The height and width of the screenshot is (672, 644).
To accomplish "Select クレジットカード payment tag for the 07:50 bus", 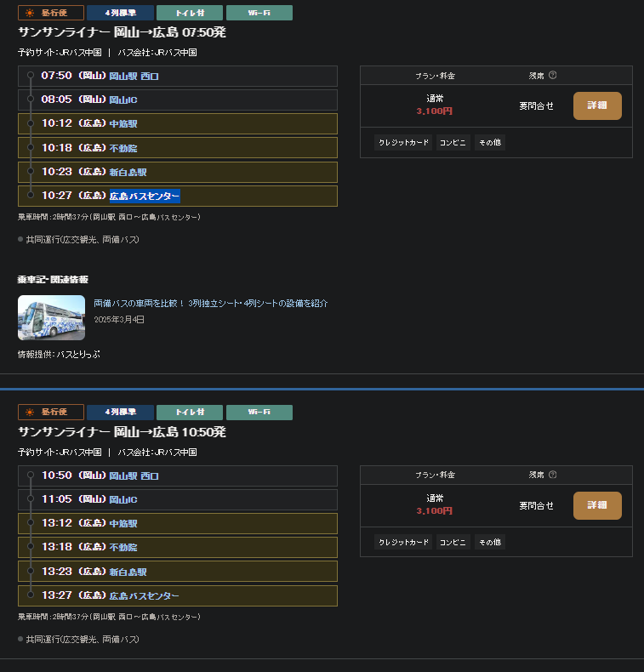I will pos(403,143).
